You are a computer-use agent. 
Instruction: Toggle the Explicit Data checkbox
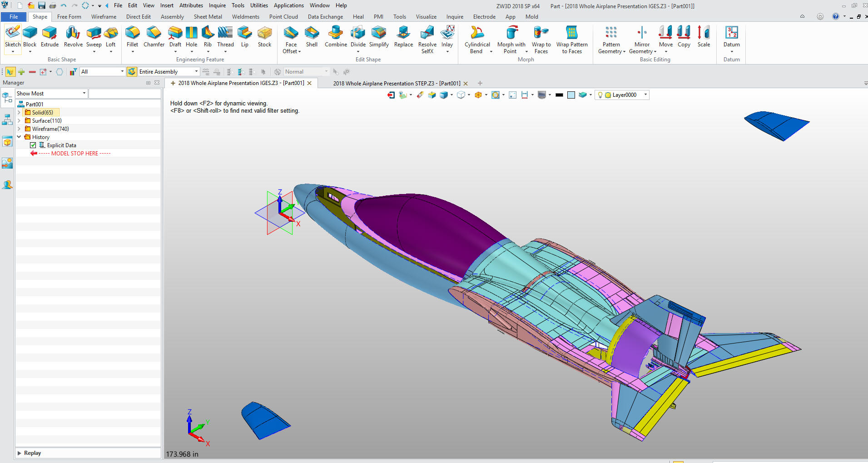coord(33,145)
